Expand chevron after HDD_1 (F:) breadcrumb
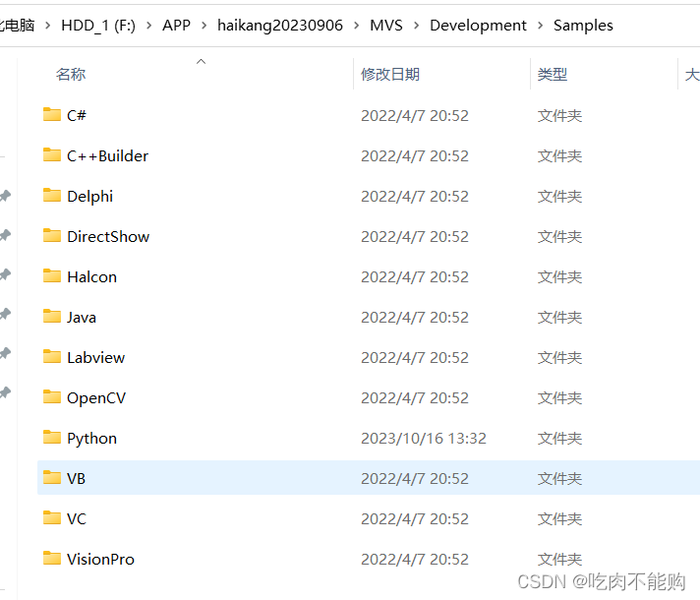This screenshot has width=700, height=600. point(149,26)
